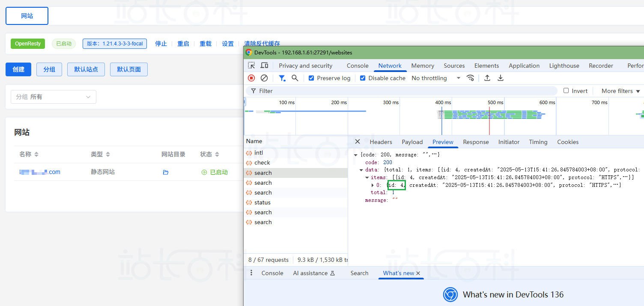Viewport: 644px width, 306px height.
Task: Click the blue 创建 button
Action: tap(18, 69)
